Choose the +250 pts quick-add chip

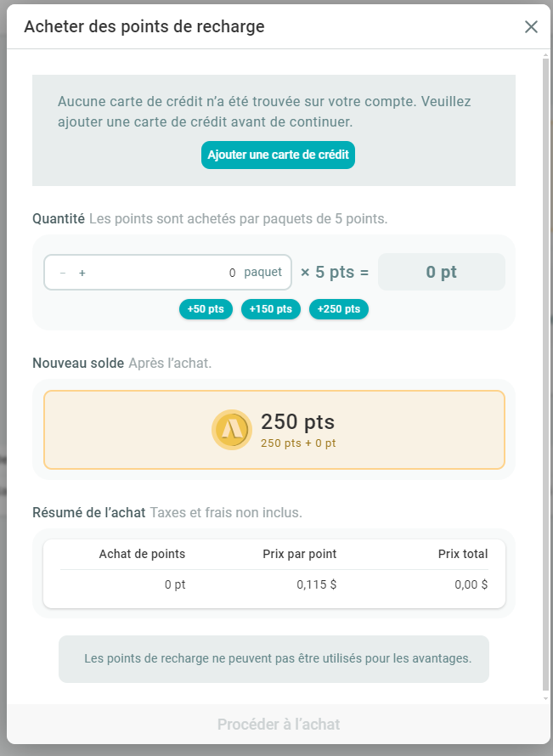(338, 309)
